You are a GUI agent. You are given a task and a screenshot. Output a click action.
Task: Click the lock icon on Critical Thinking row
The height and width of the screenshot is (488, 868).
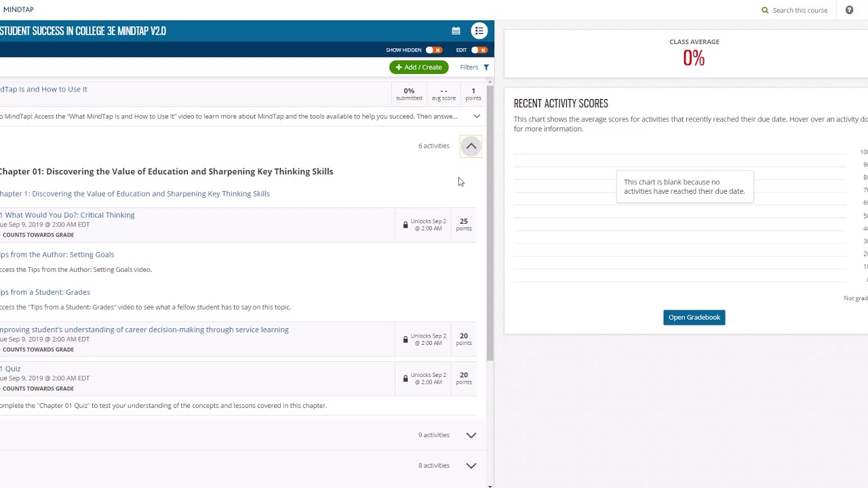(406, 225)
